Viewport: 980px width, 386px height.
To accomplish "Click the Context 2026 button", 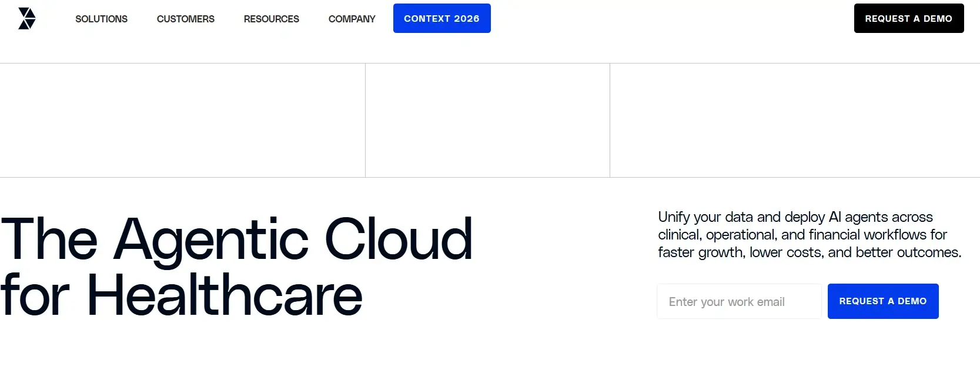I will click(x=442, y=18).
